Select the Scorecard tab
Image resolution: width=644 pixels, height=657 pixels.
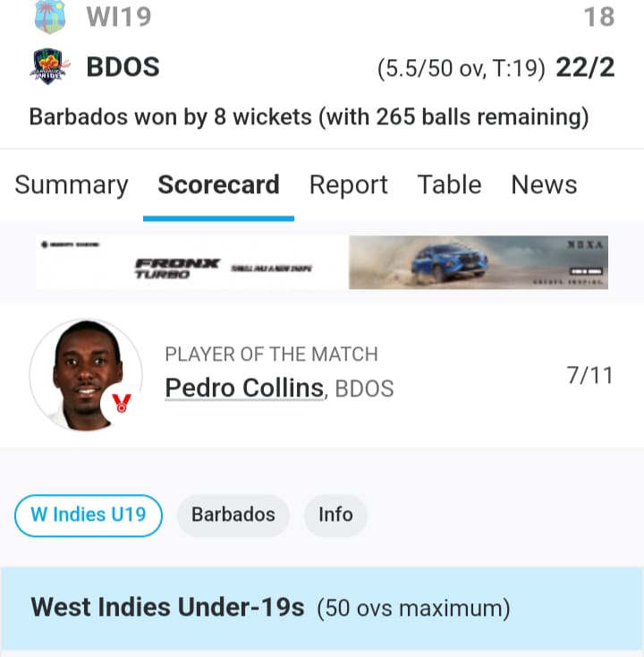pyautogui.click(x=218, y=185)
